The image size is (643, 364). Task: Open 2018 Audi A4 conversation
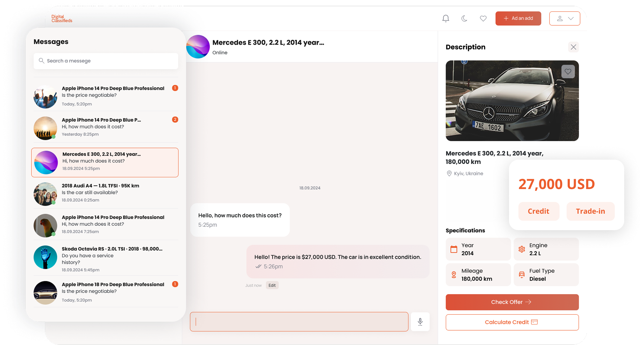click(x=105, y=193)
